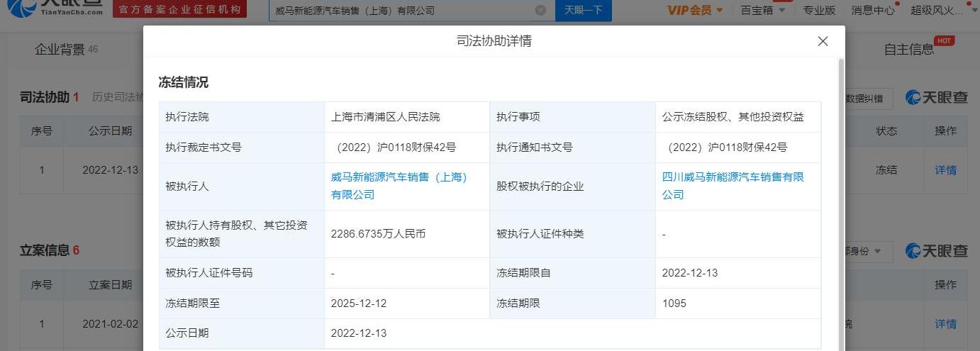The height and width of the screenshot is (351, 980).
Task: View 详情 for the 司法协助 record
Action: [945, 170]
